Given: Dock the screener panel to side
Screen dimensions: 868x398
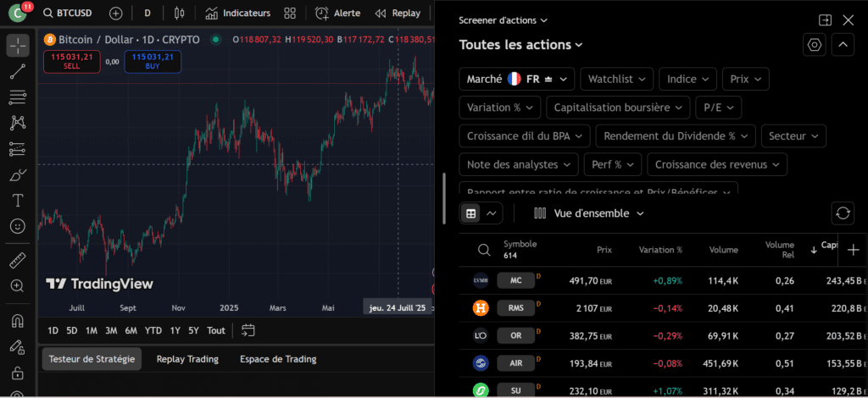Looking at the screenshot, I should tap(825, 20).
